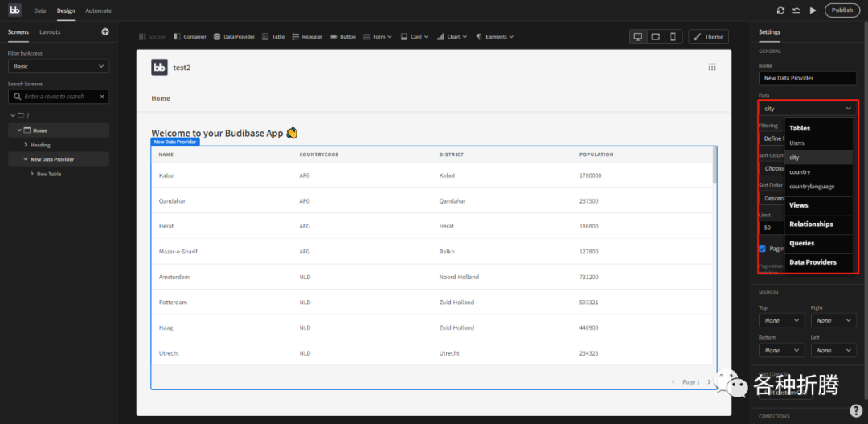The image size is (868, 424).
Task: Open the Card components dropdown
Action: [415, 36]
